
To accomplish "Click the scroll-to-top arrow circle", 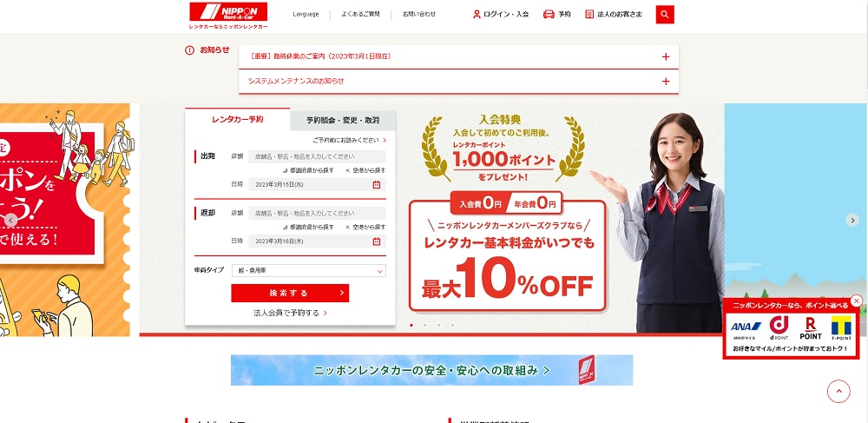I will pyautogui.click(x=838, y=392).
